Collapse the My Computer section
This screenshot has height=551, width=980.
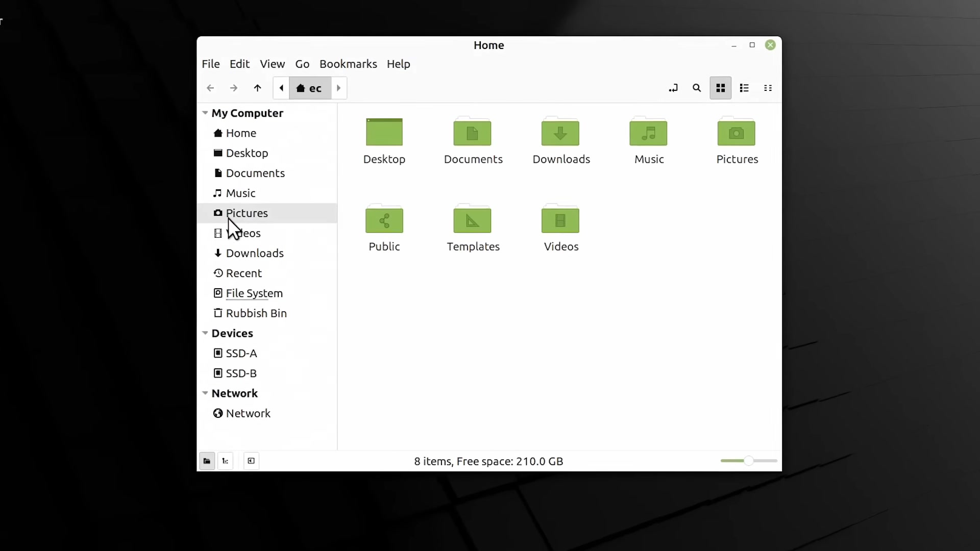(205, 113)
